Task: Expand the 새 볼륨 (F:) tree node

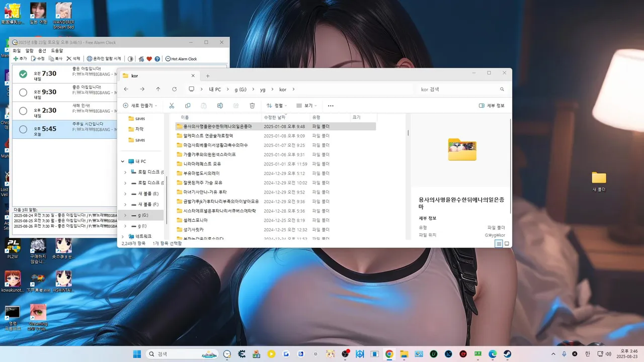Action: pyautogui.click(x=125, y=205)
